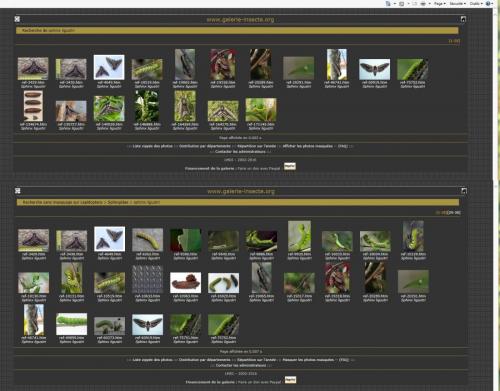Open the red and green leaf thumbnail
Screen dimensions: 500x391
click(x=185, y=240)
